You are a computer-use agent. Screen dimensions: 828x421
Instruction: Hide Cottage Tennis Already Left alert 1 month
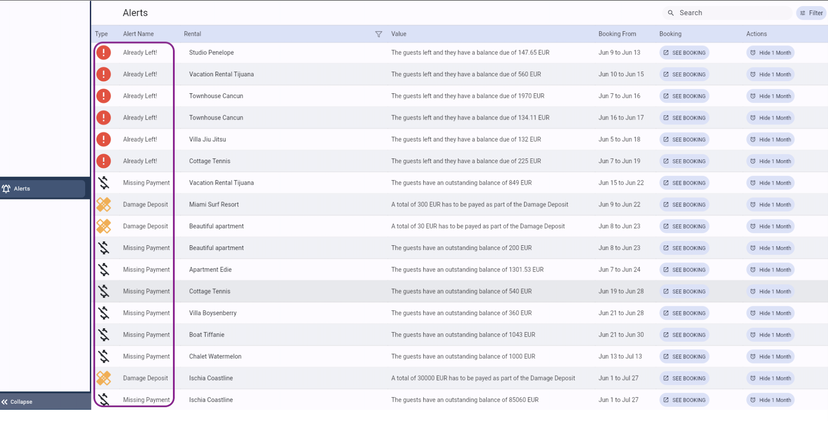point(770,161)
